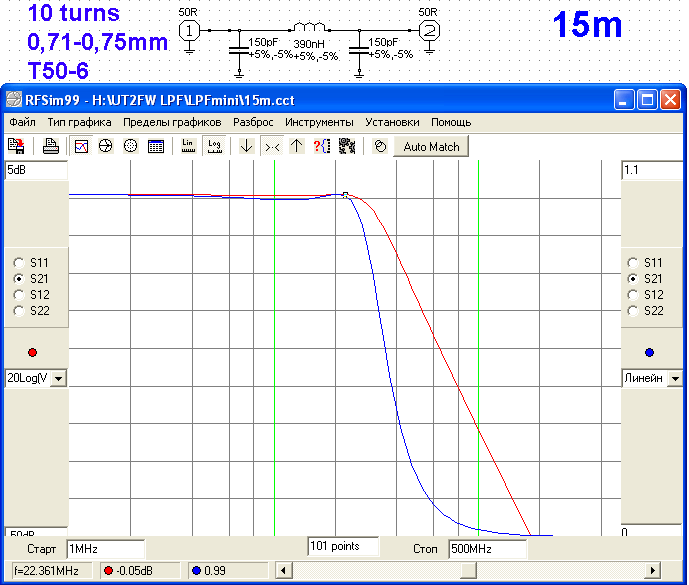Open the tabular data view icon
Screen dimensions: 689x585
click(156, 146)
